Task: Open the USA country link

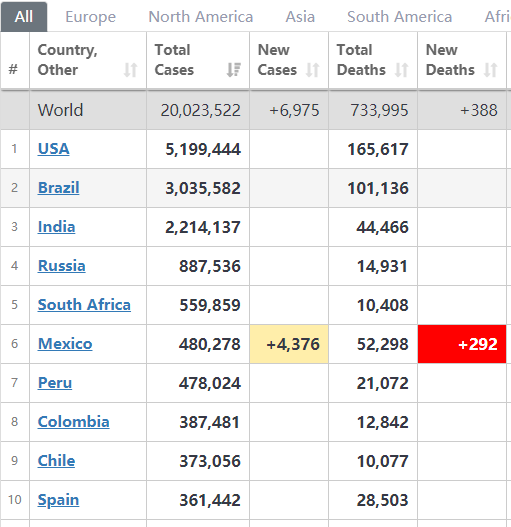Action: [x=53, y=149]
